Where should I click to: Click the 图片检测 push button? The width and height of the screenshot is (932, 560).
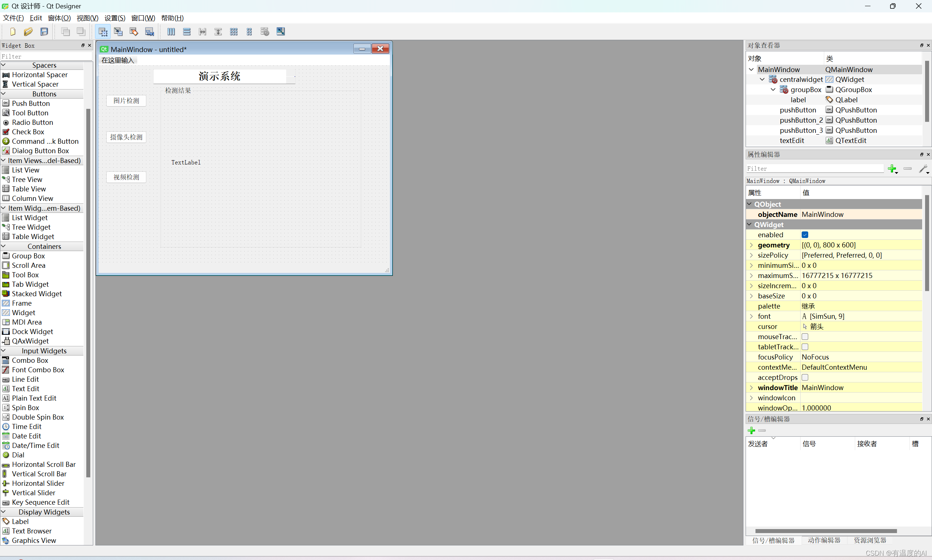pyautogui.click(x=126, y=101)
